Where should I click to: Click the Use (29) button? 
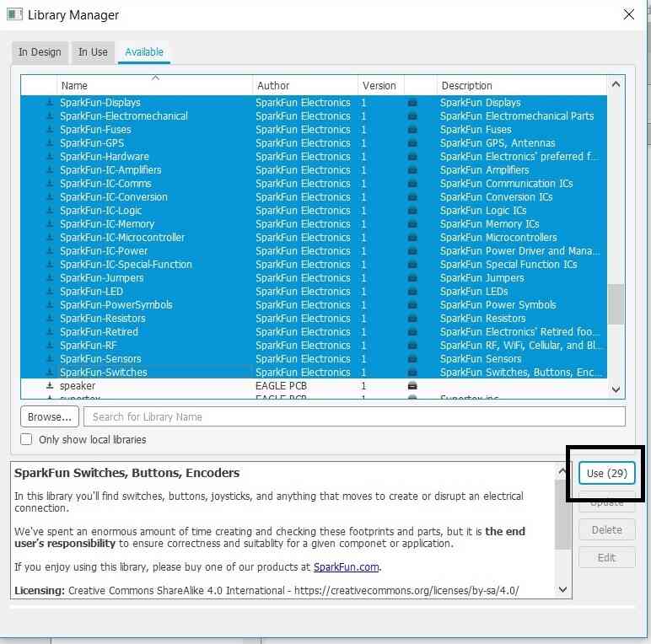coord(606,473)
